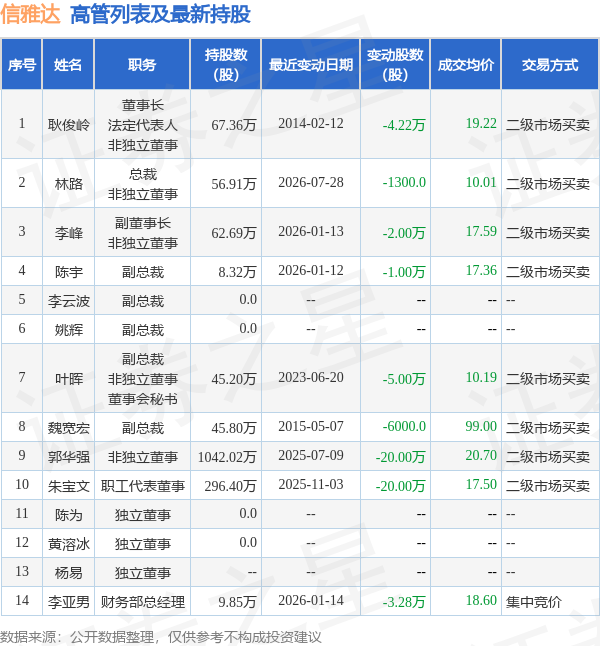600x646 pixels.
Task: Click the change value -3.28万
Action: click(404, 602)
